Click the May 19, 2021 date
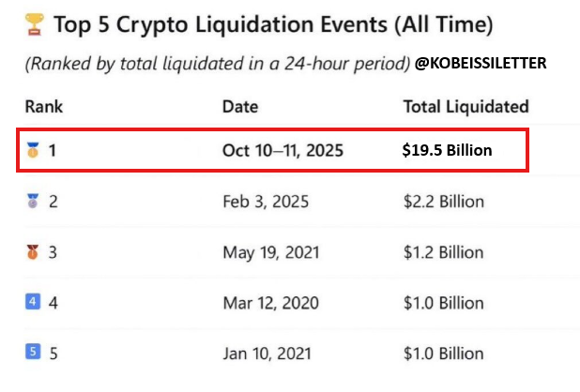Screen dimensions: 580x392 [x=270, y=252]
